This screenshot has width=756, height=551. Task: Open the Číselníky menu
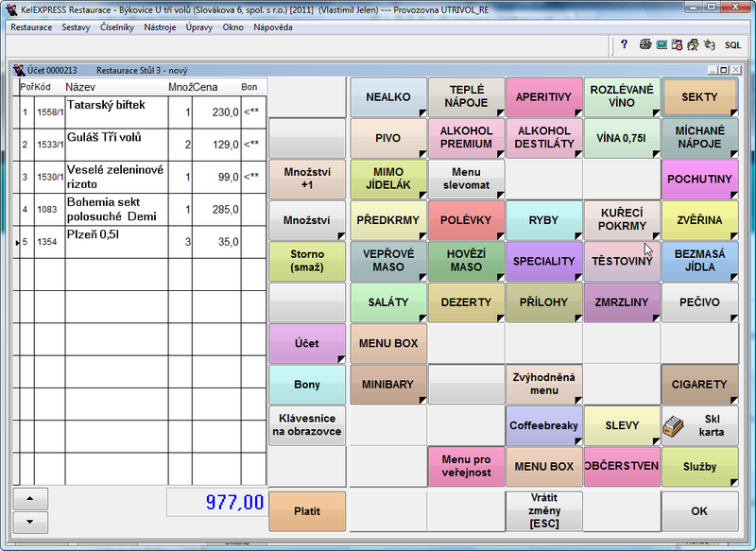point(117,27)
